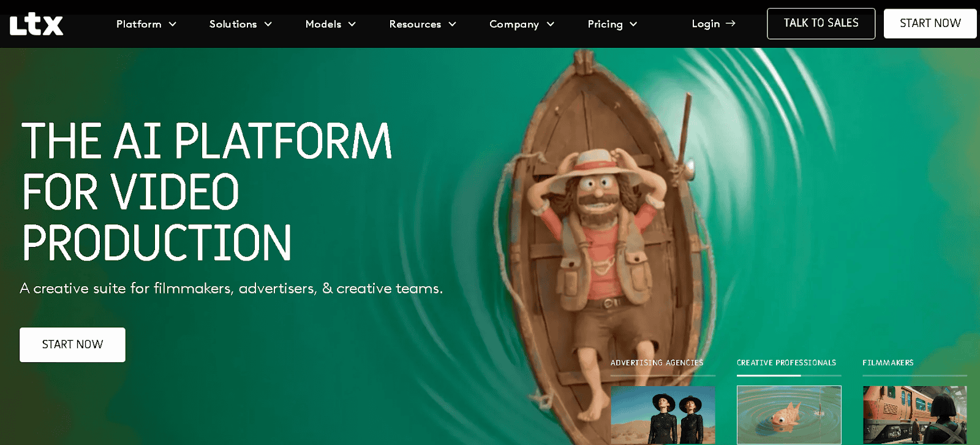Select the Filmmakers tab
Image resolution: width=980 pixels, height=445 pixels.
click(888, 363)
